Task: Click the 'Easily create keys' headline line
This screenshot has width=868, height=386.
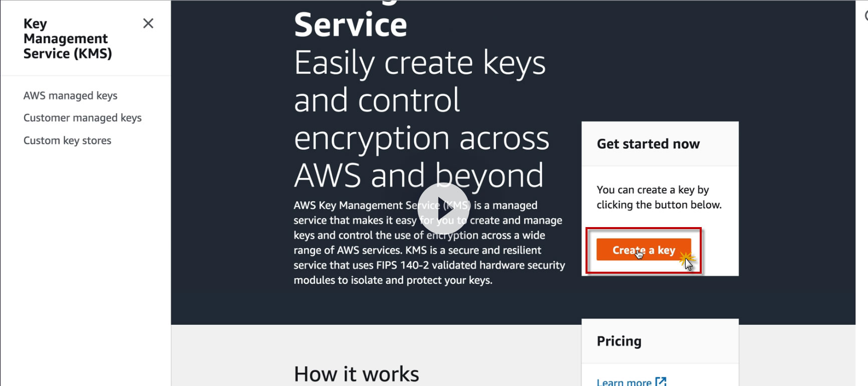Action: [419, 63]
